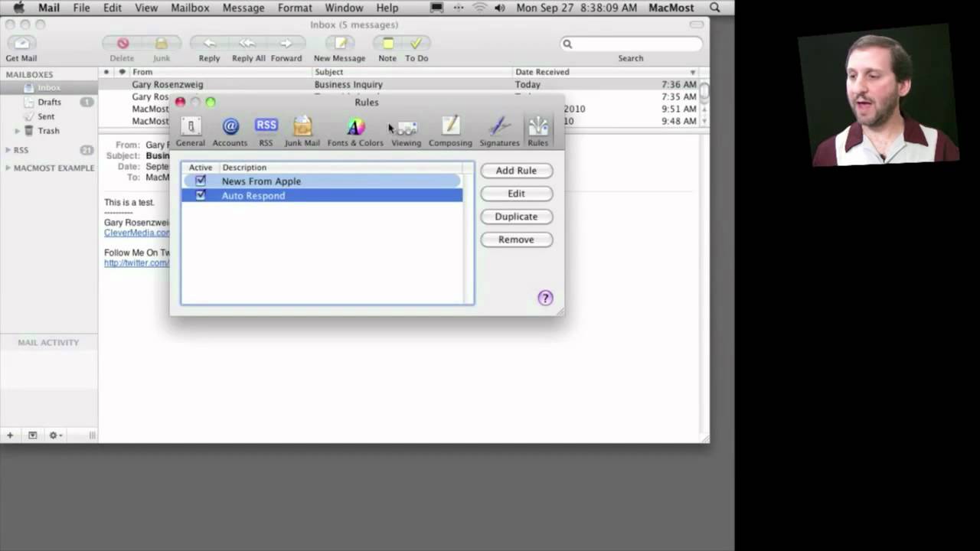Click the Get Mail toolbar icon
The image size is (980, 551).
[x=21, y=44]
